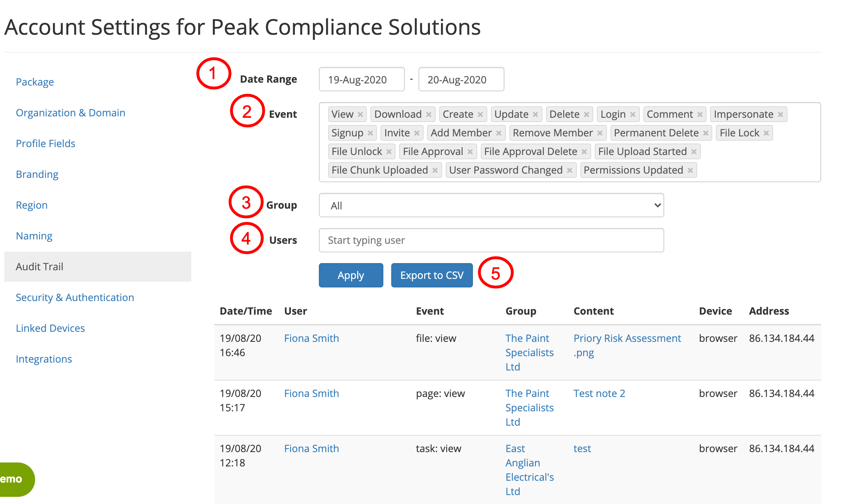Remove the Comment event tag
This screenshot has width=862, height=504.
pos(700,115)
